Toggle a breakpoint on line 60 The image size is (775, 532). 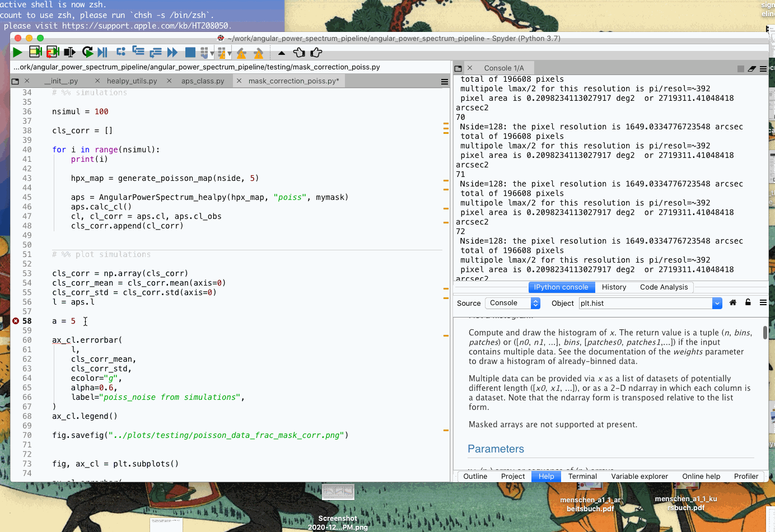17,340
